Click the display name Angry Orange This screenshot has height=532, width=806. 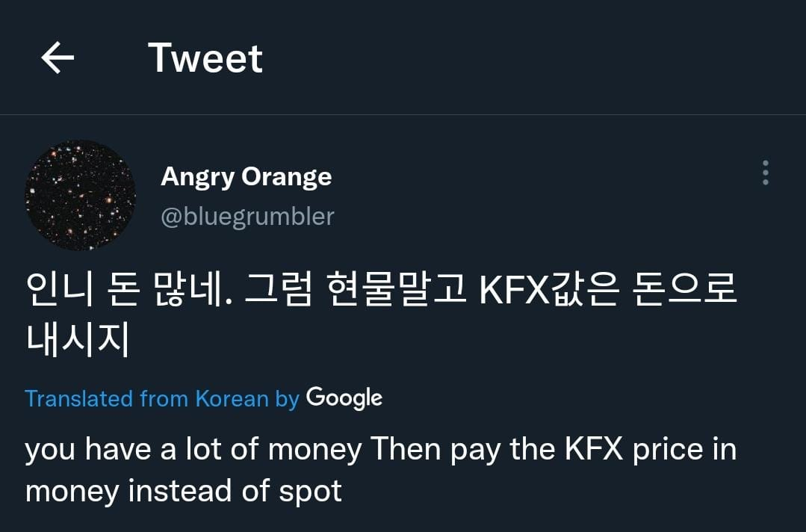[x=246, y=177]
